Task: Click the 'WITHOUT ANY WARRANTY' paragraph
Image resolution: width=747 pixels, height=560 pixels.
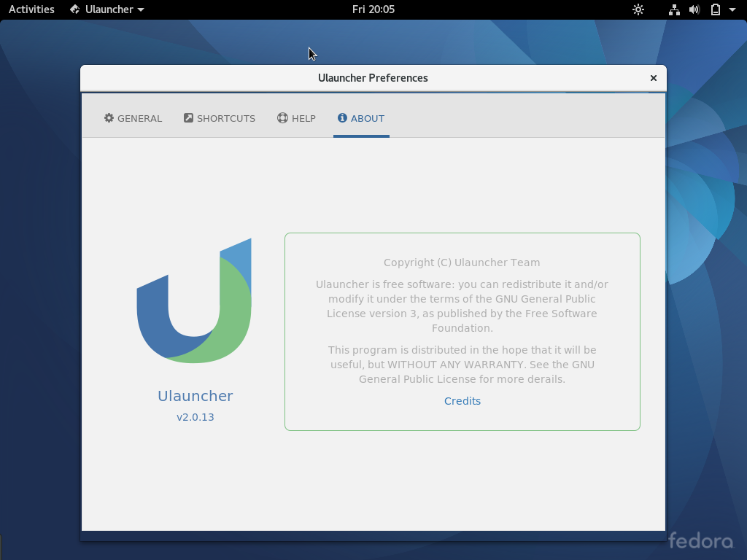Action: pyautogui.click(x=462, y=365)
